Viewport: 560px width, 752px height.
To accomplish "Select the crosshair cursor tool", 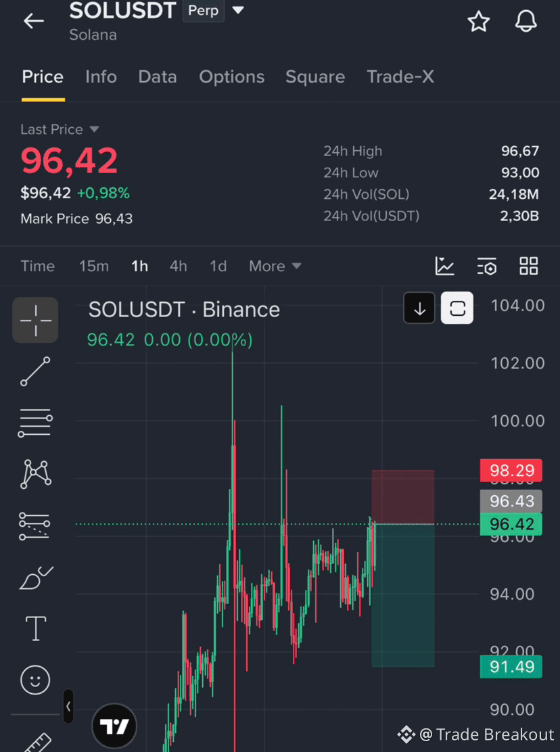I will 35,320.
